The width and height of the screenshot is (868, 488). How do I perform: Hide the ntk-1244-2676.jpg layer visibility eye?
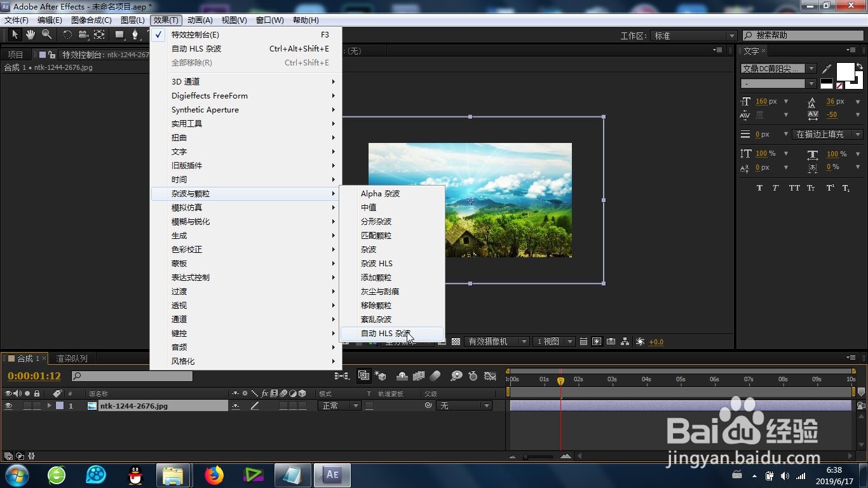pyautogui.click(x=8, y=405)
